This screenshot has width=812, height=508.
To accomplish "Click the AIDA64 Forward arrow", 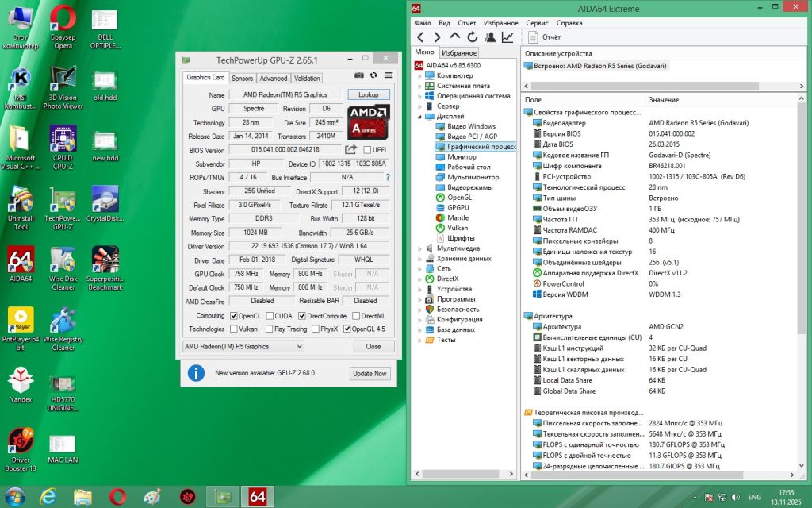I will point(437,37).
